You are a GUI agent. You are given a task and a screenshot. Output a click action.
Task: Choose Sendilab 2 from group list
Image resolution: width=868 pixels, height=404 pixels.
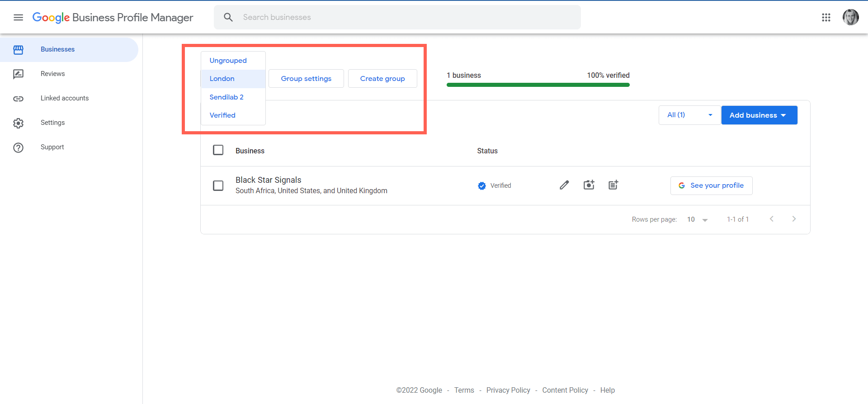click(226, 97)
